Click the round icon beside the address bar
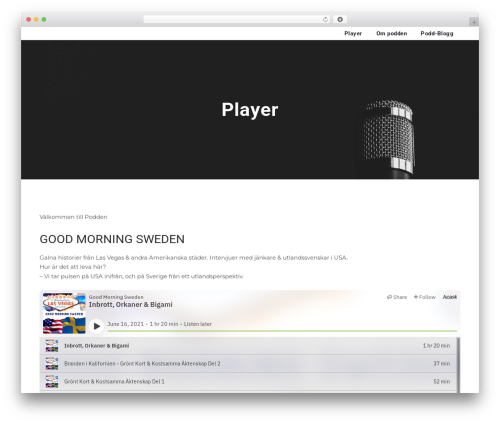 [340, 19]
